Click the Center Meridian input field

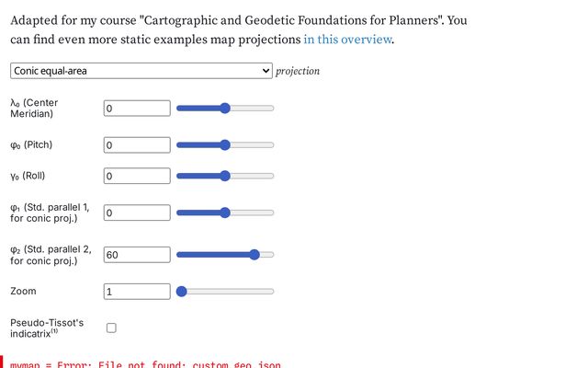[137, 109]
